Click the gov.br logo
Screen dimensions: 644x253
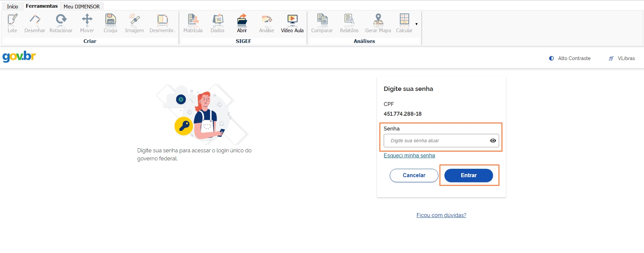[19, 57]
